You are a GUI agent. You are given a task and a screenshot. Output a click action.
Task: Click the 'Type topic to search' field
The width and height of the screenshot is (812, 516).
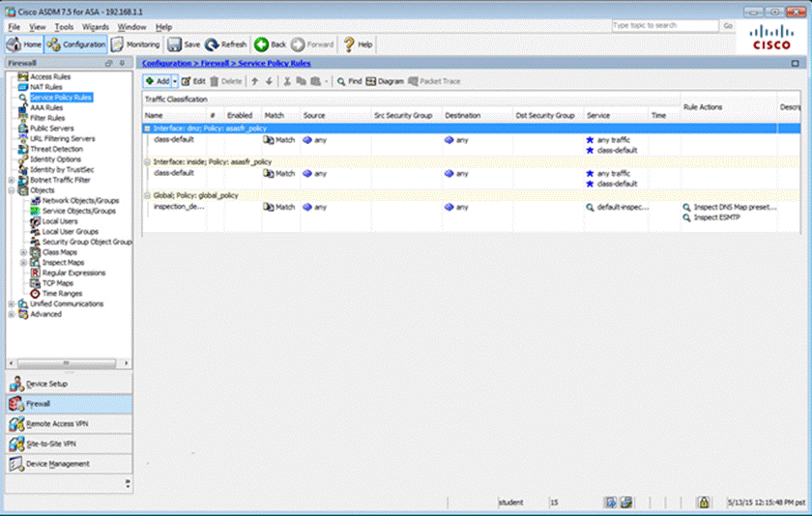point(664,25)
